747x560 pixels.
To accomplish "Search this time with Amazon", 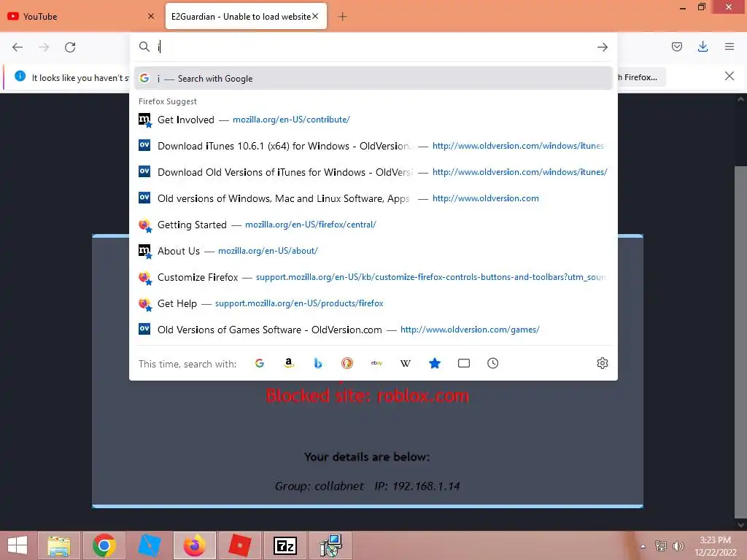I will (x=289, y=363).
